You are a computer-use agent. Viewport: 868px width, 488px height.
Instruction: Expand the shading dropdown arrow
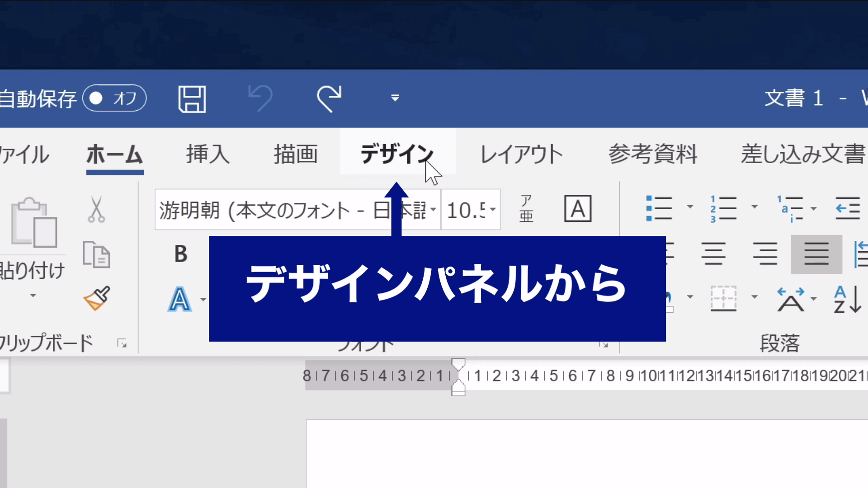click(x=690, y=297)
